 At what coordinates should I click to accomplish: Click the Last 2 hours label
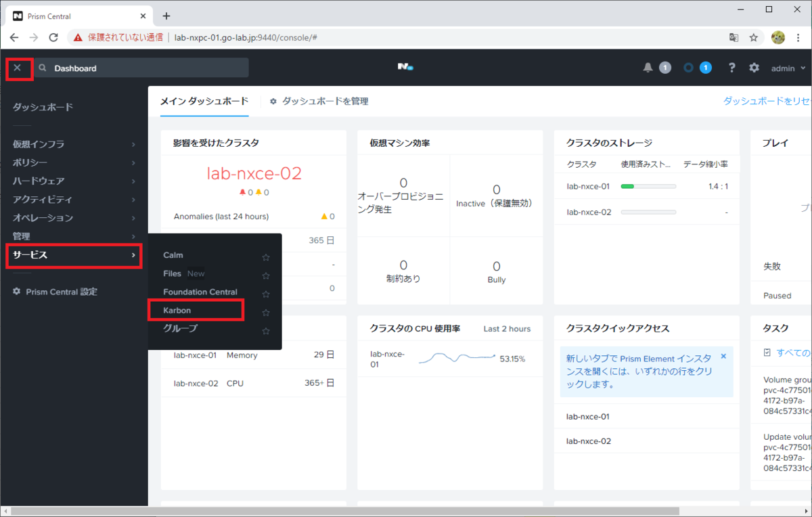(x=507, y=329)
